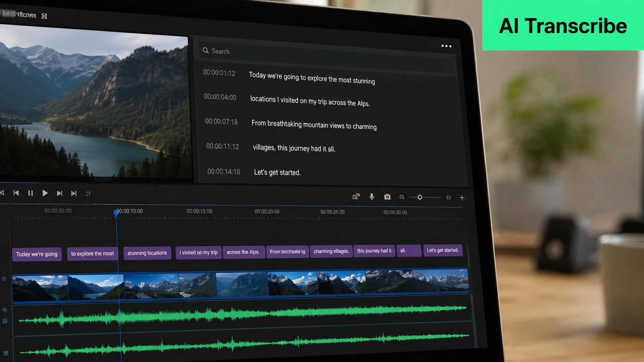
Task: Zoom out the timeline with the magnifier icon
Action: [x=402, y=197]
